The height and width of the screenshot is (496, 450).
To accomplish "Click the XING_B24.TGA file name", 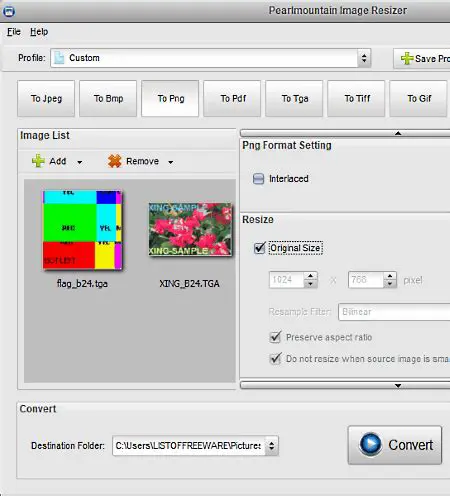I will [x=189, y=284].
